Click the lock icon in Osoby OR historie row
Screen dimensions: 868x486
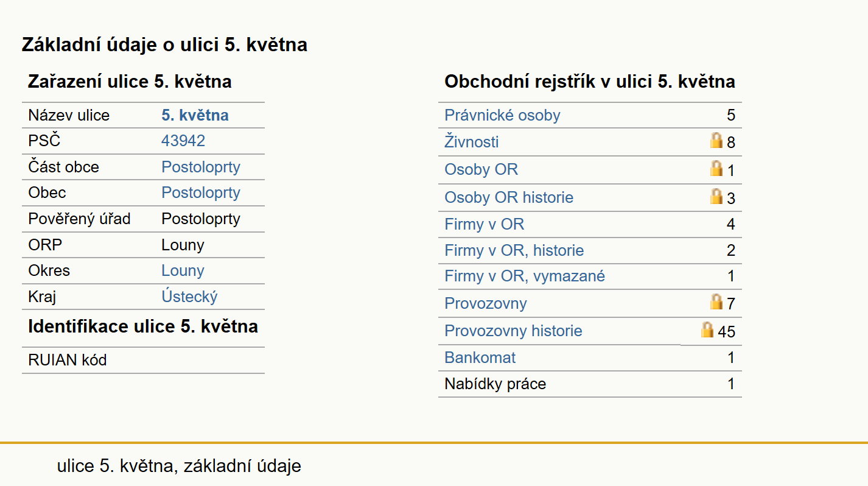coord(716,196)
